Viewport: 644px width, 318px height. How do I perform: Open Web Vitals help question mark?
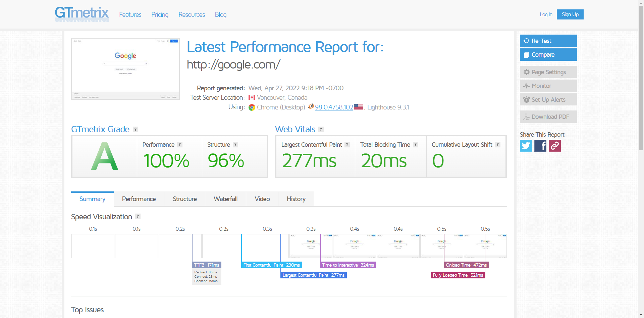pos(321,129)
